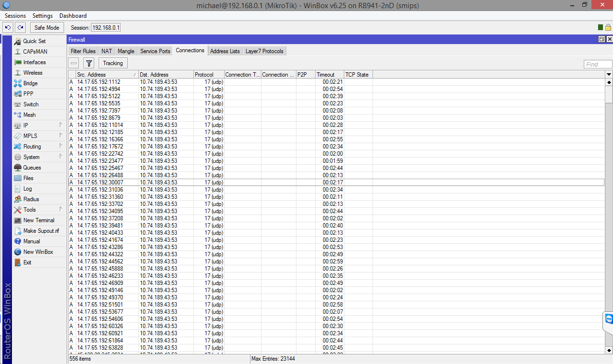Image resolution: width=613 pixels, height=364 pixels.
Task: Switch to the Address Lists tab
Action: point(225,51)
